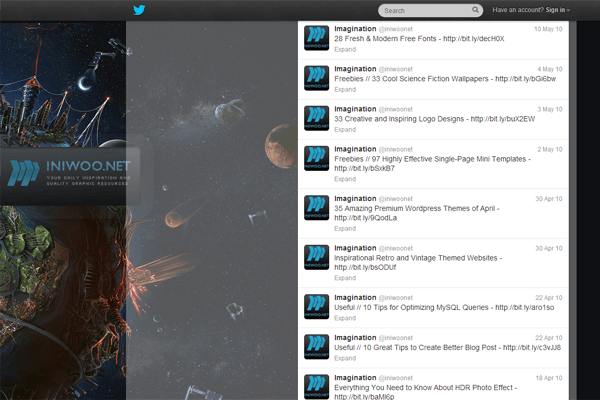Open avatar on 35 Premium Wordpress Themes tweet

pos(316,208)
